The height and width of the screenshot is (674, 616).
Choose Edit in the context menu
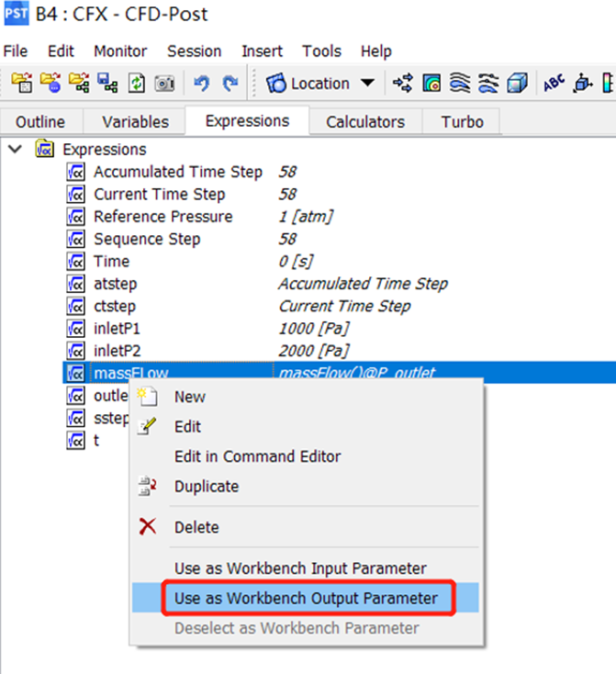(305, 427)
